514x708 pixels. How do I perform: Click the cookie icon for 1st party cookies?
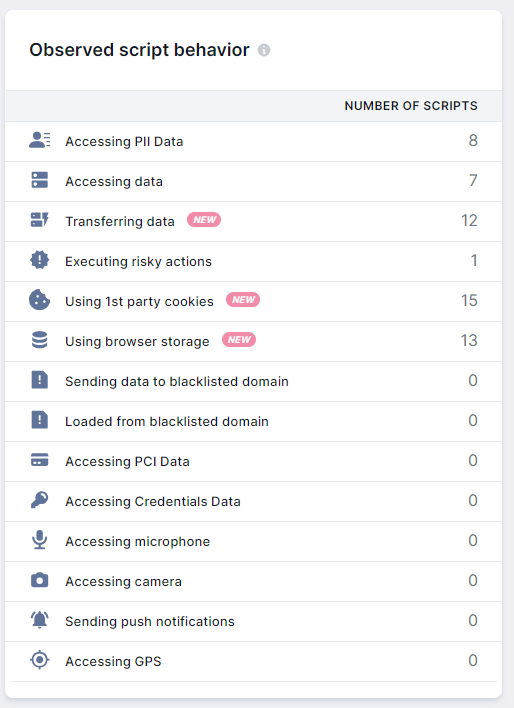(x=40, y=300)
